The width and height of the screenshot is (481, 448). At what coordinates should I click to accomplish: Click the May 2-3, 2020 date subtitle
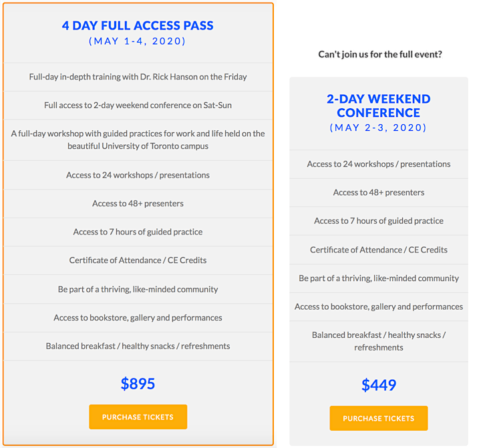click(378, 128)
